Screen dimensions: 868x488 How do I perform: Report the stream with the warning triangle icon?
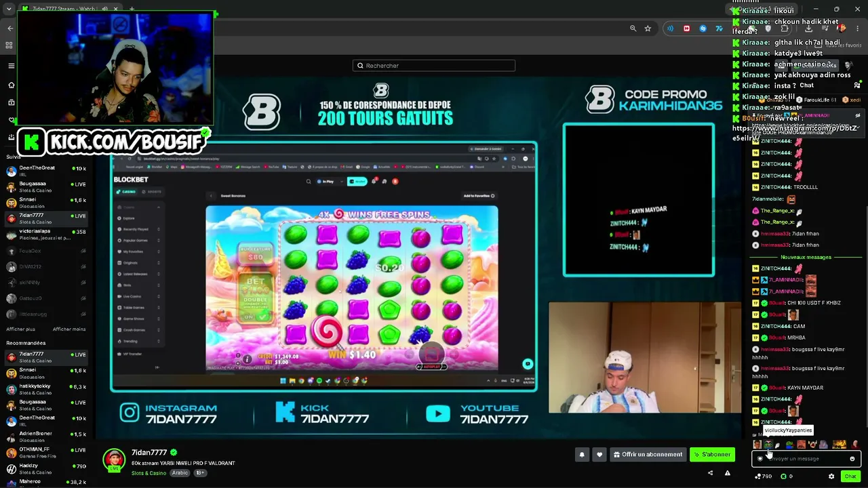click(727, 473)
